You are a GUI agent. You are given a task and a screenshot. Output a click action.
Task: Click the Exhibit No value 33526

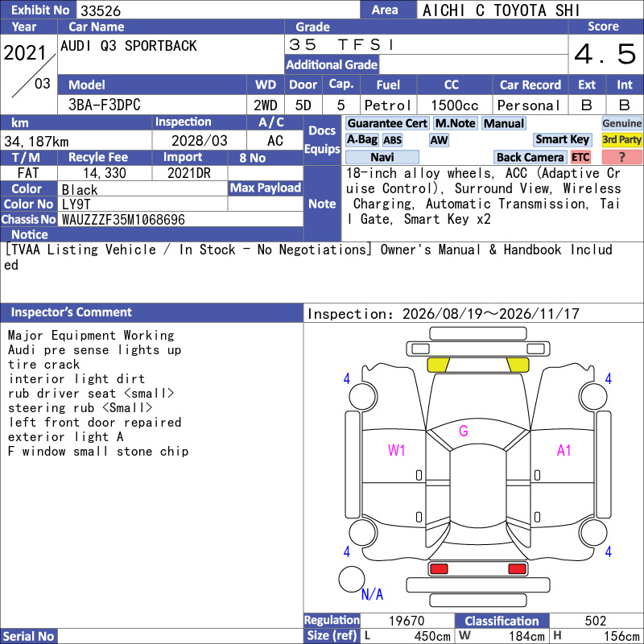click(101, 10)
